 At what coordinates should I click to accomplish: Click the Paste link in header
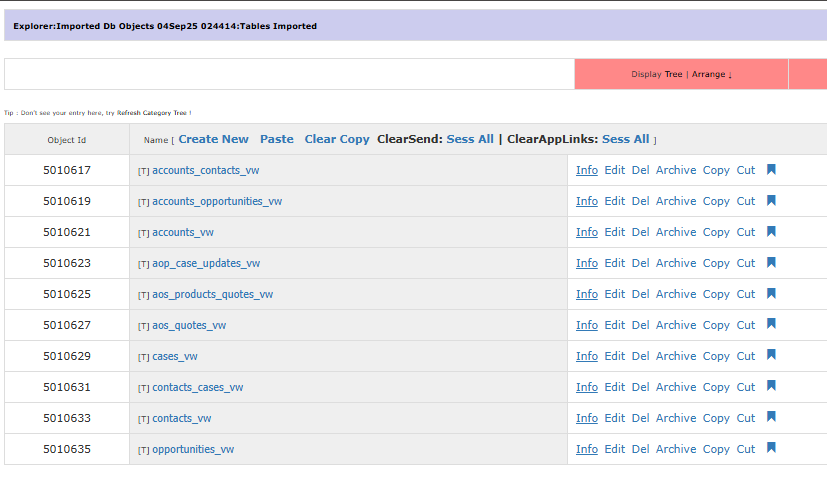(x=277, y=139)
